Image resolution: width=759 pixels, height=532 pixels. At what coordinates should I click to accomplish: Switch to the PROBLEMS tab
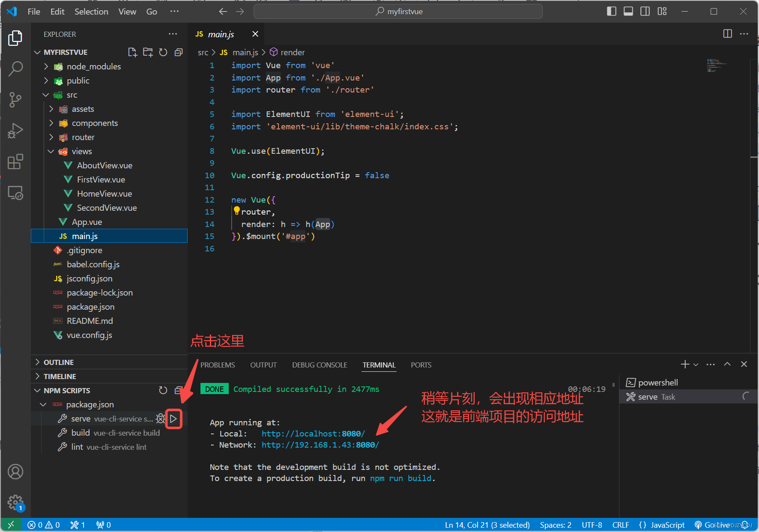coord(218,365)
